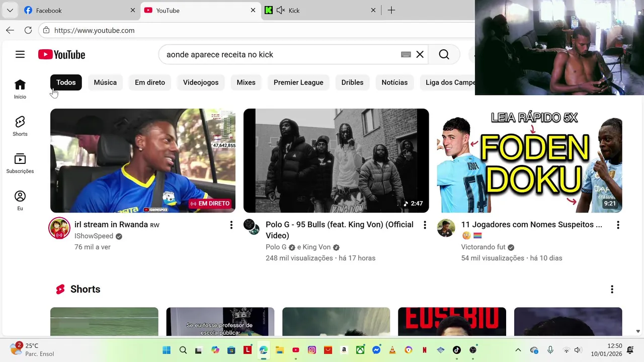Open the Eu profile page in sidebar

pyautogui.click(x=20, y=201)
